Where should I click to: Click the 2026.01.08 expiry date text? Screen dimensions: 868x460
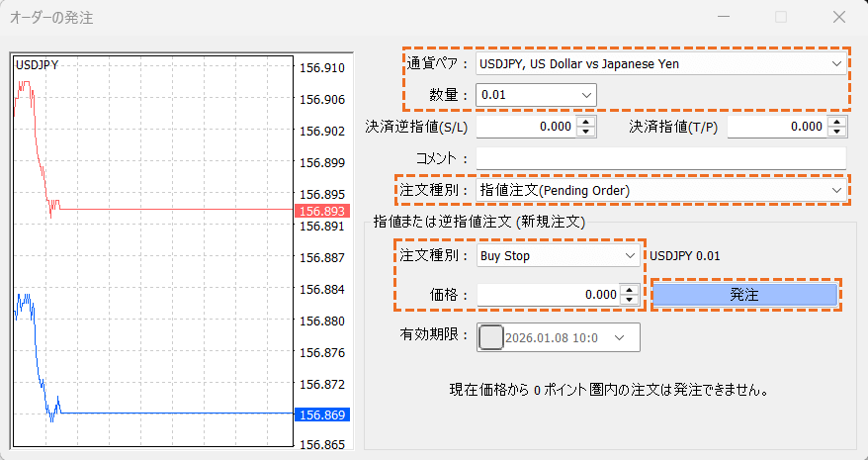[x=552, y=337]
